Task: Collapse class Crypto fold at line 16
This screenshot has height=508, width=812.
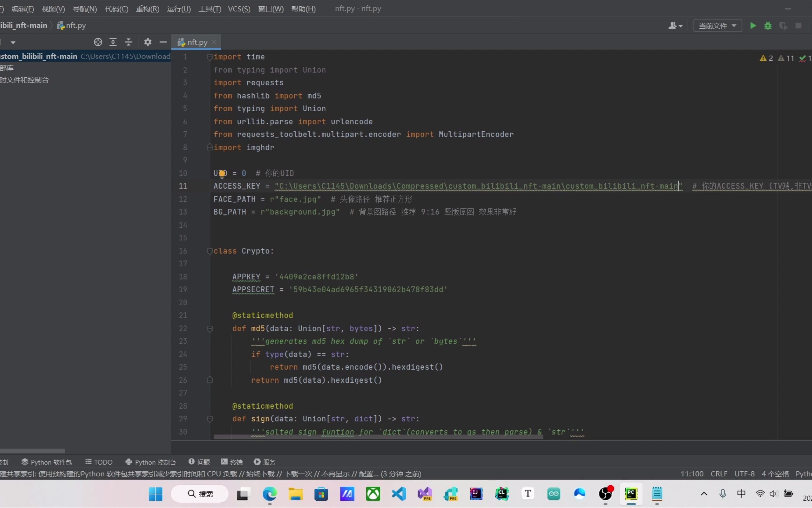Action: (x=210, y=251)
